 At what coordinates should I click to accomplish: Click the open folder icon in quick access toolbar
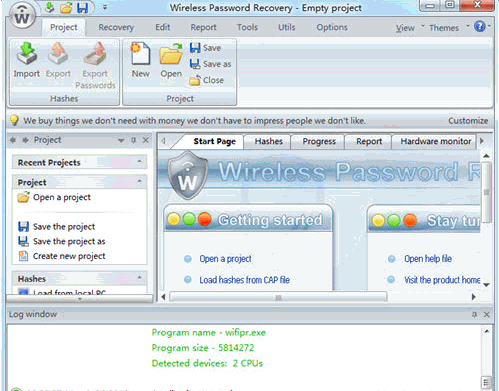[66, 8]
